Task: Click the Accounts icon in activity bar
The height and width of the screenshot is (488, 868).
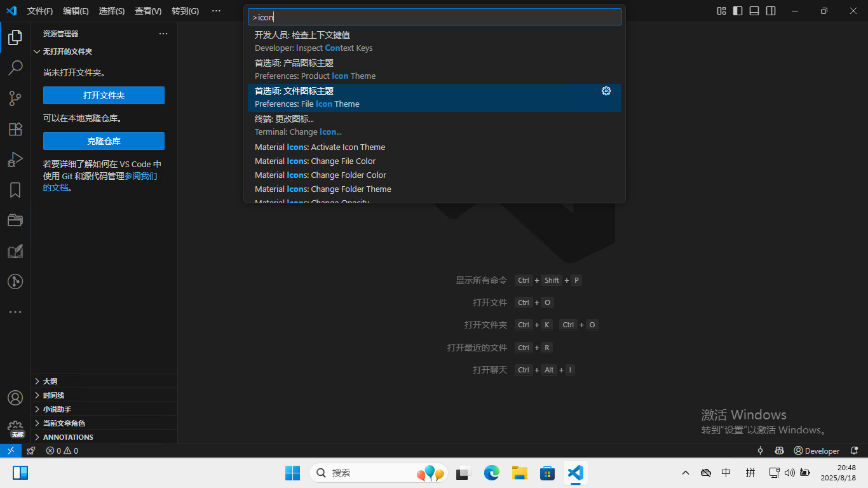Action: [15, 398]
